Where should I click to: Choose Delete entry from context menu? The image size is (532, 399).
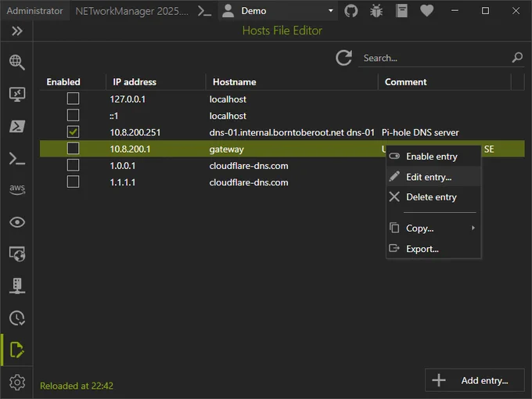(433, 197)
